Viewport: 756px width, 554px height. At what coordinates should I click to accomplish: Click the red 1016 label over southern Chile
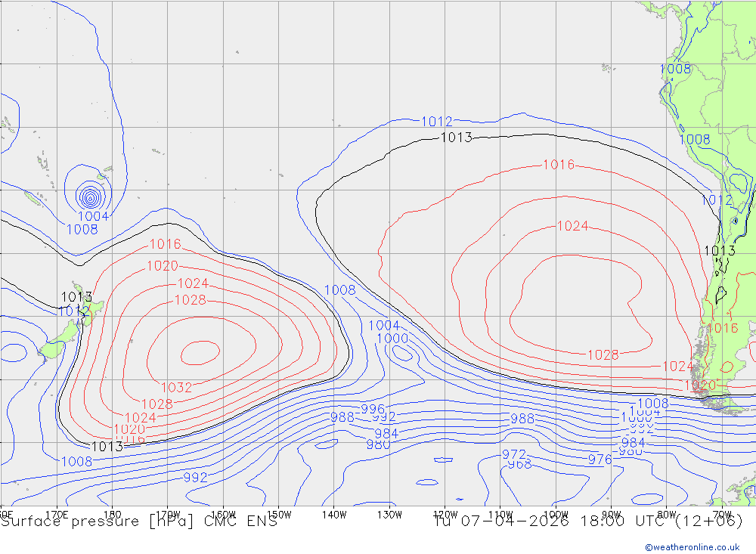pos(723,328)
